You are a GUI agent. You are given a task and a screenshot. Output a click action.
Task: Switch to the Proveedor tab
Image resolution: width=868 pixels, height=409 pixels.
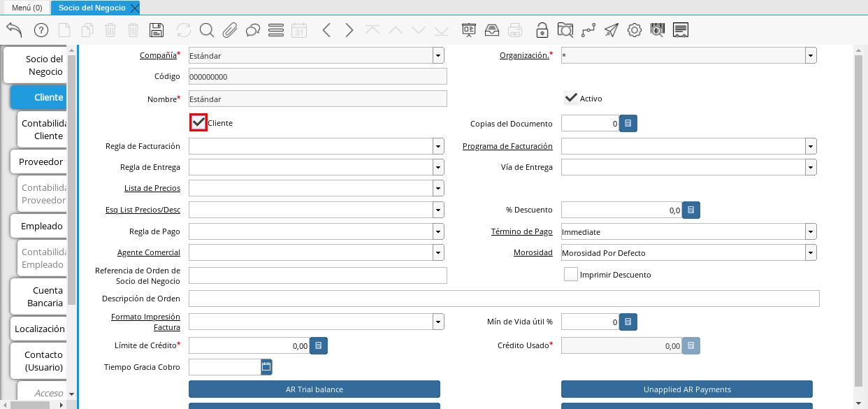click(38, 162)
